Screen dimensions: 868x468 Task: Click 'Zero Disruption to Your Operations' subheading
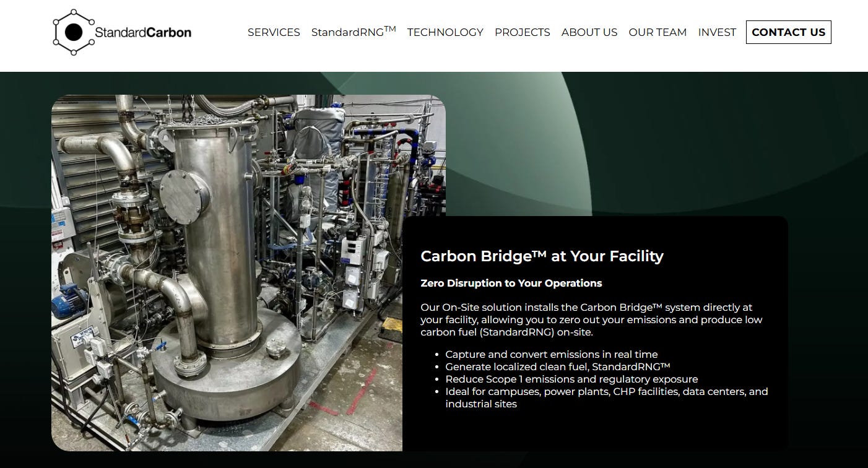tap(511, 283)
